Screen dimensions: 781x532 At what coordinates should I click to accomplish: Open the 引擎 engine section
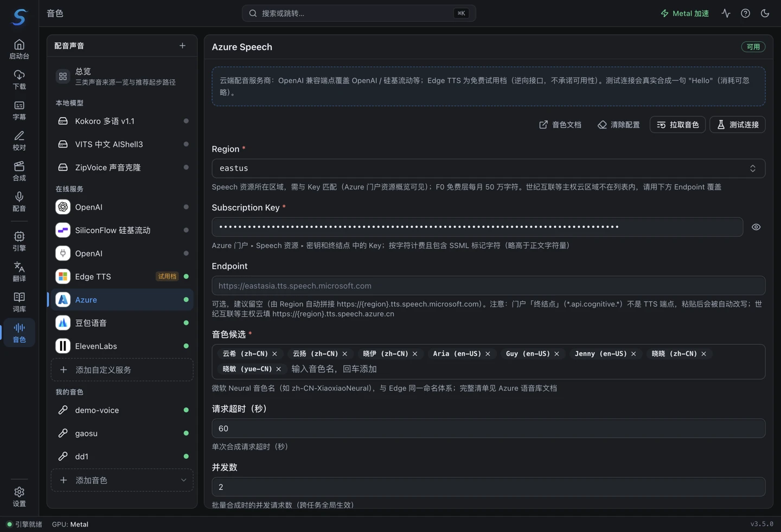(19, 241)
